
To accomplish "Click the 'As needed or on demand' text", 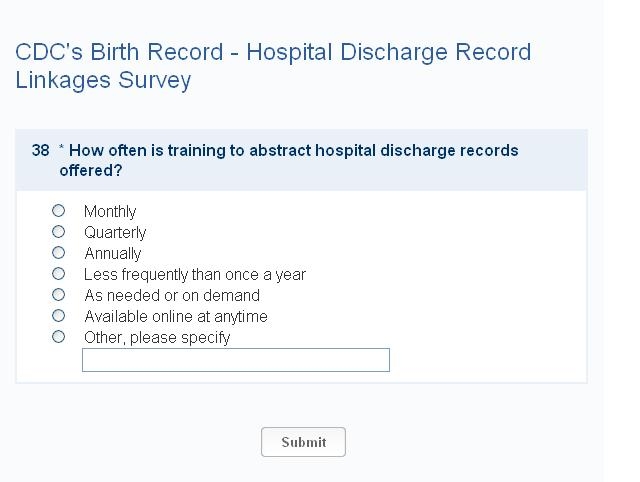I will [x=172, y=296].
